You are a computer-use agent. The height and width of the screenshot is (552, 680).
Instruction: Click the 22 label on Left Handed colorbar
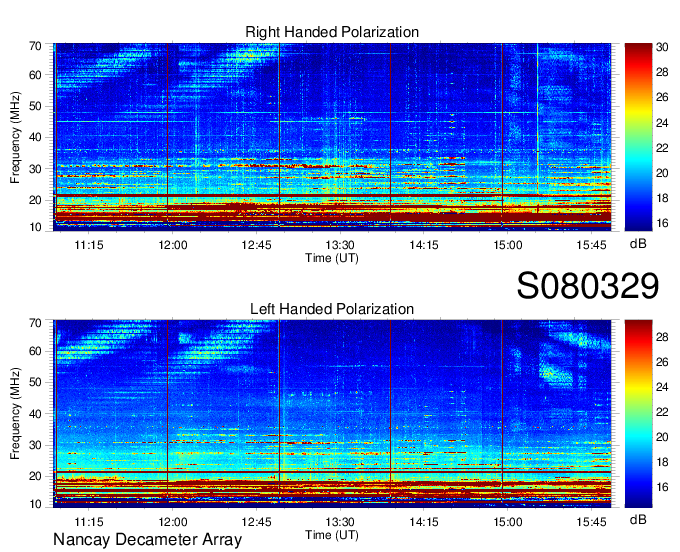[x=662, y=412]
